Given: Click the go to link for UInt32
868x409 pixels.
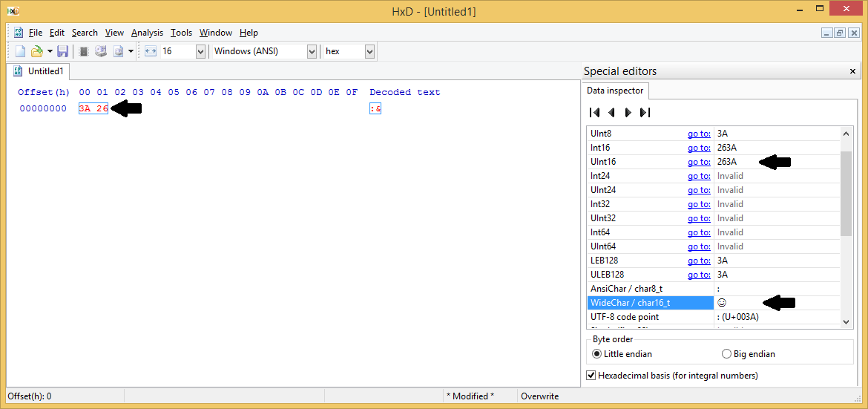Looking at the screenshot, I should [699, 217].
